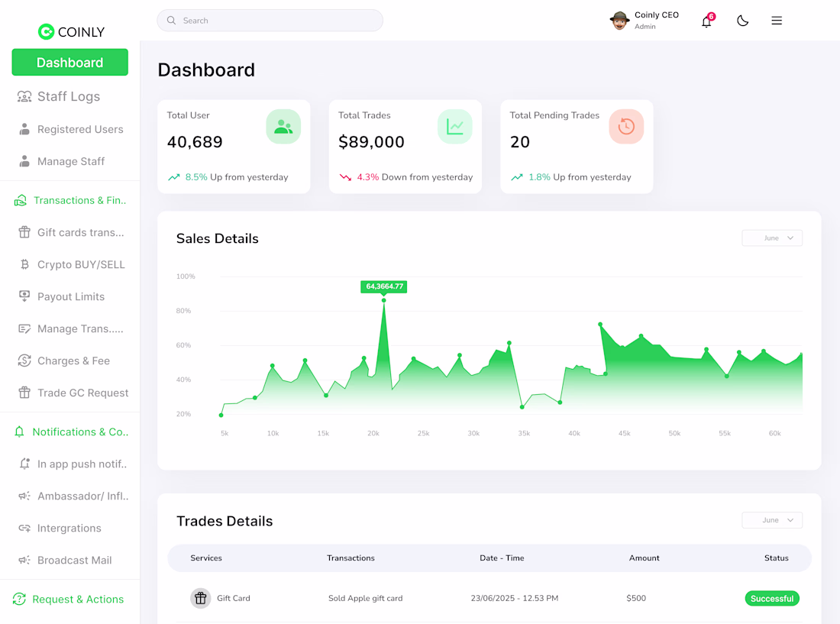Focus the Search input field

tap(270, 21)
